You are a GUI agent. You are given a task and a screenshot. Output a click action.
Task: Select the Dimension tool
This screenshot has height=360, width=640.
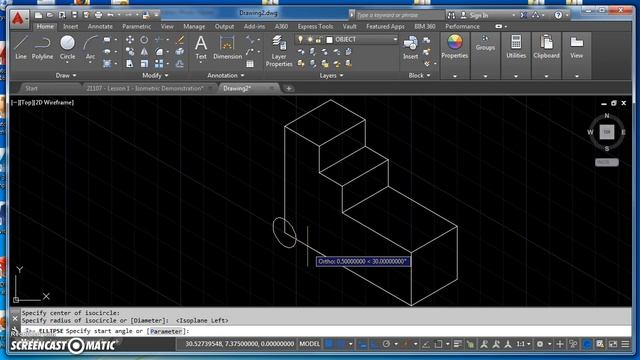pos(227,48)
